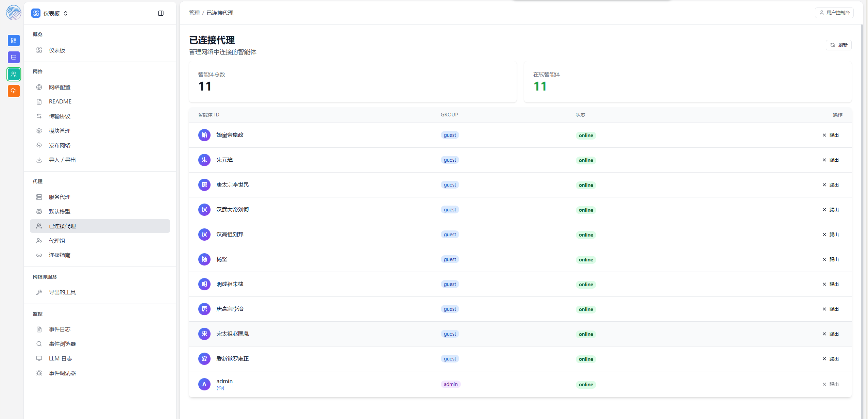The image size is (868, 419).
Task: Open 网络配置 menu item
Action: pyautogui.click(x=60, y=87)
